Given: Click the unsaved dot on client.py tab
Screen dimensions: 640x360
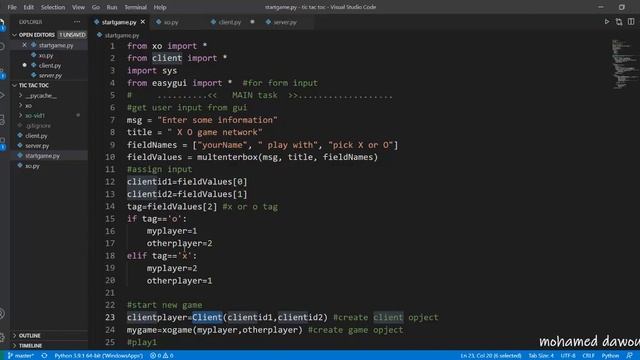Looking at the screenshot, I should [x=252, y=22].
